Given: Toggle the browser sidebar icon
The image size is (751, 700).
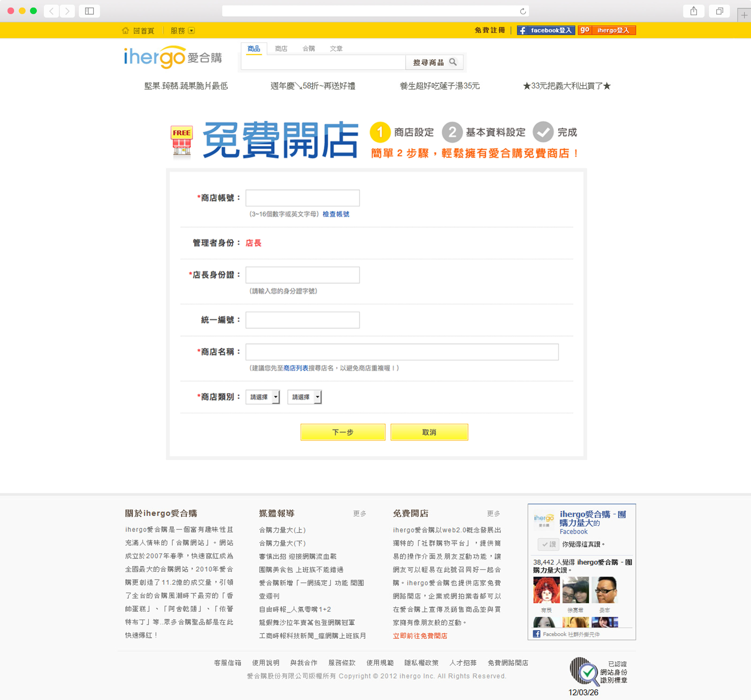Looking at the screenshot, I should (89, 11).
